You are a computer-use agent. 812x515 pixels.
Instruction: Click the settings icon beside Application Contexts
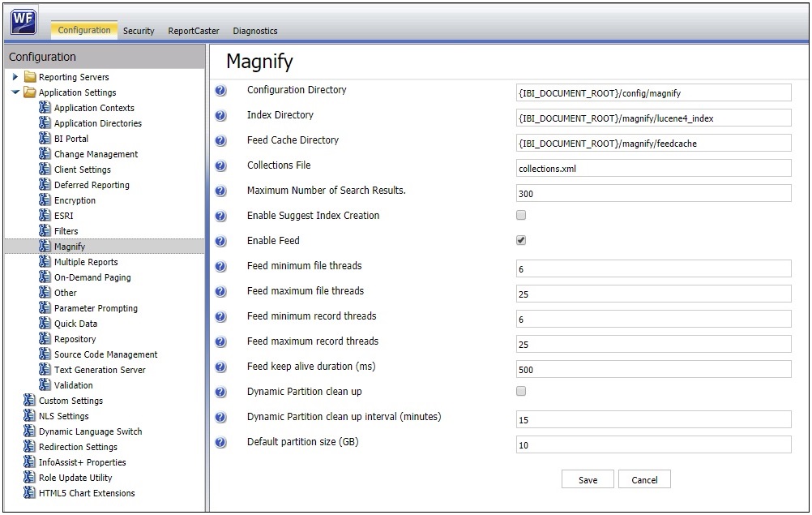pyautogui.click(x=45, y=108)
